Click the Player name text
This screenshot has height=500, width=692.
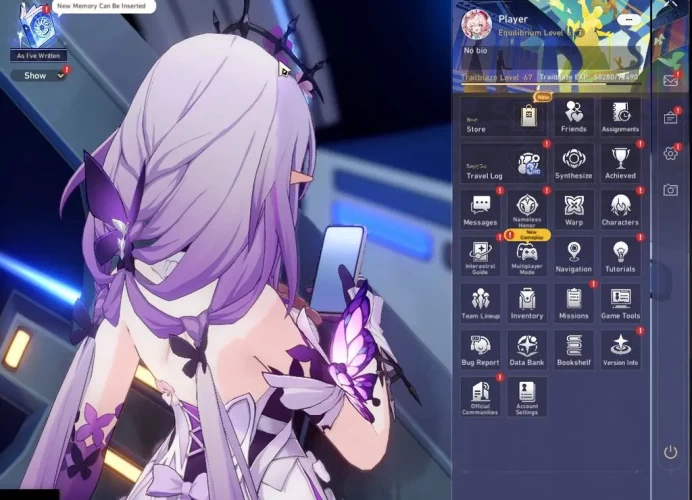tap(513, 19)
